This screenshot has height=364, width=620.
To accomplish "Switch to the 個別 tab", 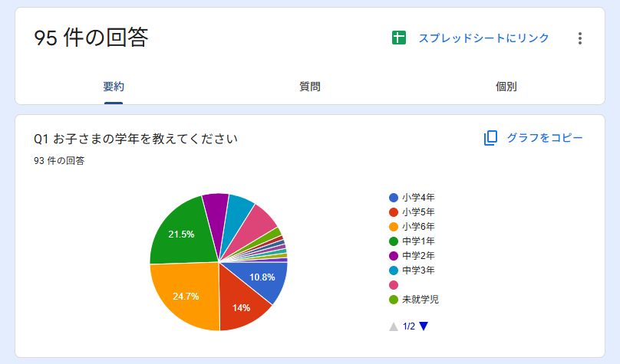I will click(506, 87).
